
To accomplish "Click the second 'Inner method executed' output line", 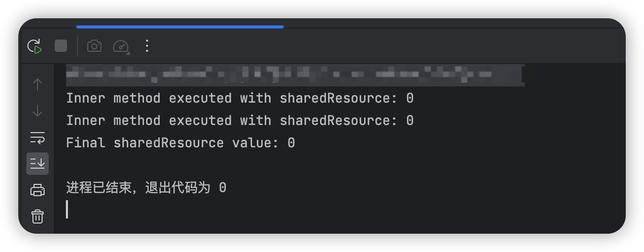I will point(240,120).
